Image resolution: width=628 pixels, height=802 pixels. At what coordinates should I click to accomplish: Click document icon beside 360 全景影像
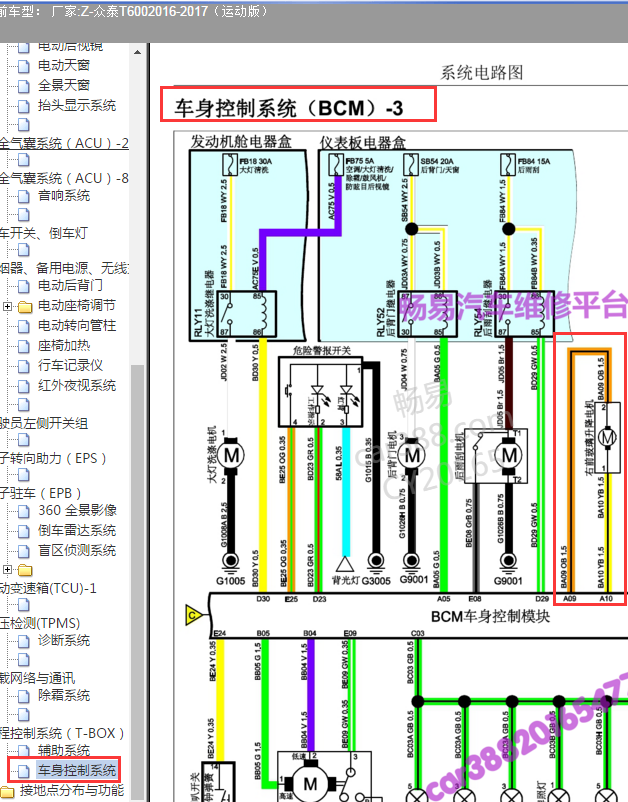click(x=24, y=511)
